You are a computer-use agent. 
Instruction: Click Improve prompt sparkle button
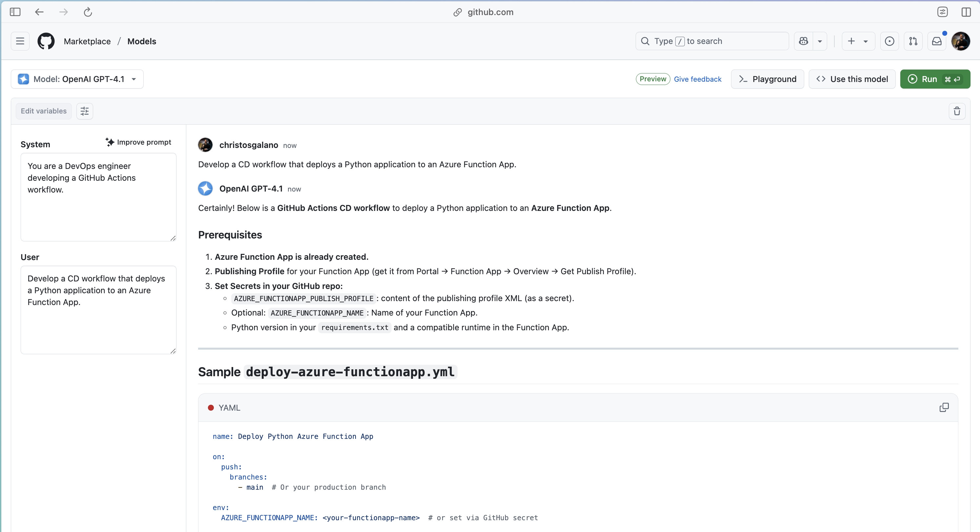click(x=138, y=142)
